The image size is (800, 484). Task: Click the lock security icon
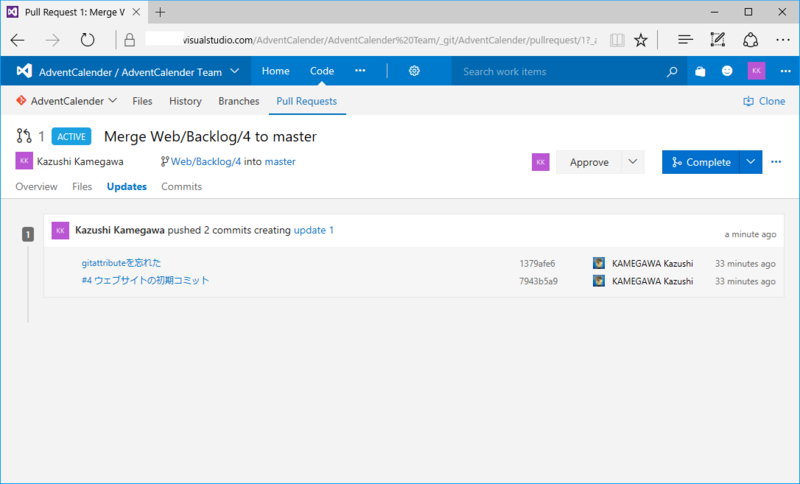[x=130, y=40]
